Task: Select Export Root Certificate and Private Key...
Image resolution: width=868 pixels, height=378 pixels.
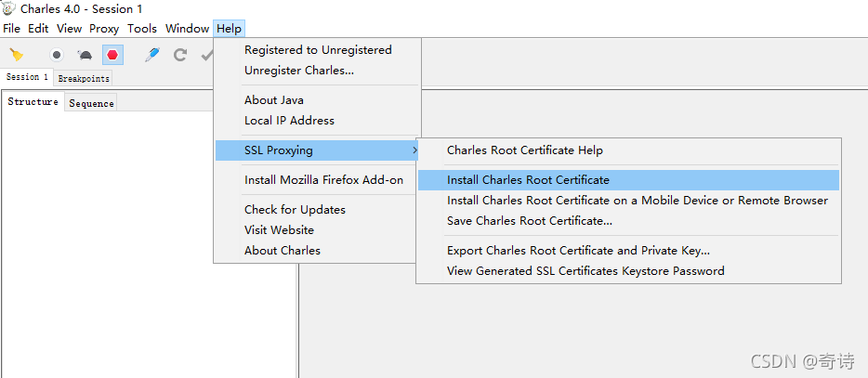Action: click(628, 251)
